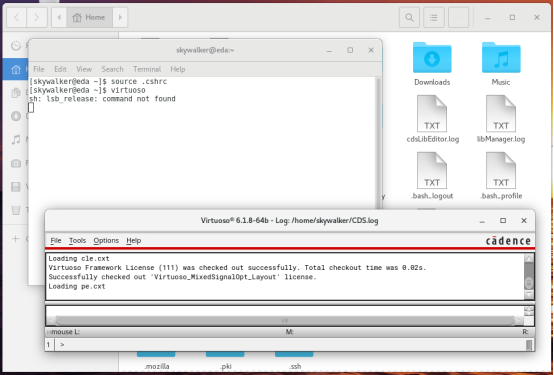Go forward in file manager history

click(36, 17)
